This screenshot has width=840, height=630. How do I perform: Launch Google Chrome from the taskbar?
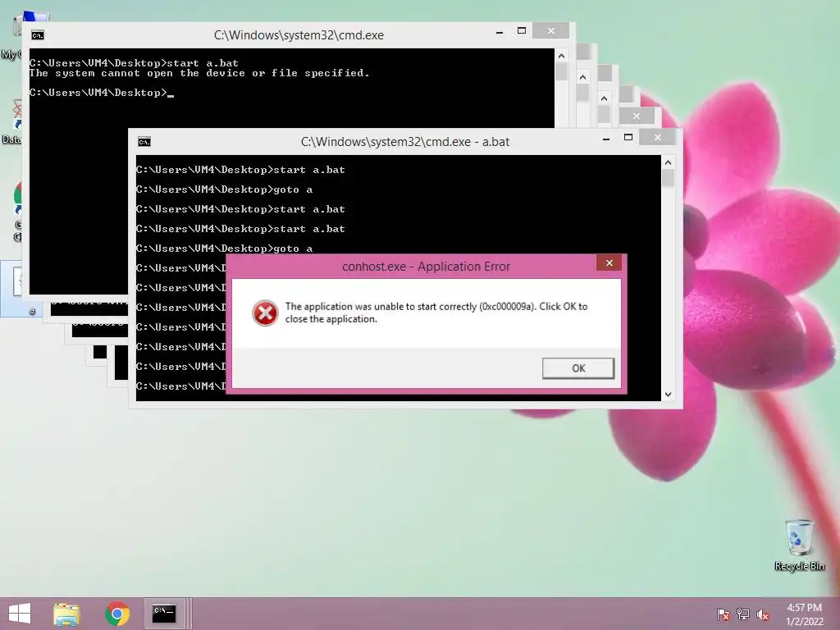pyautogui.click(x=117, y=614)
